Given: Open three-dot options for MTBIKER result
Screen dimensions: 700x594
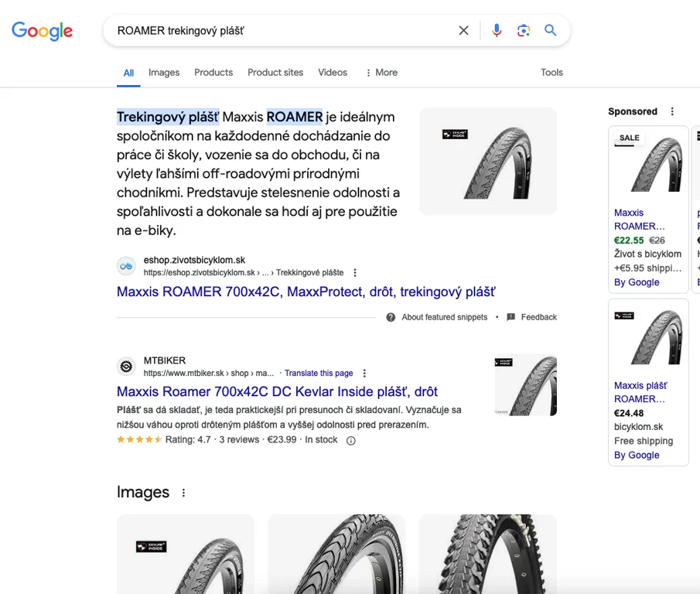Looking at the screenshot, I should (364, 374).
